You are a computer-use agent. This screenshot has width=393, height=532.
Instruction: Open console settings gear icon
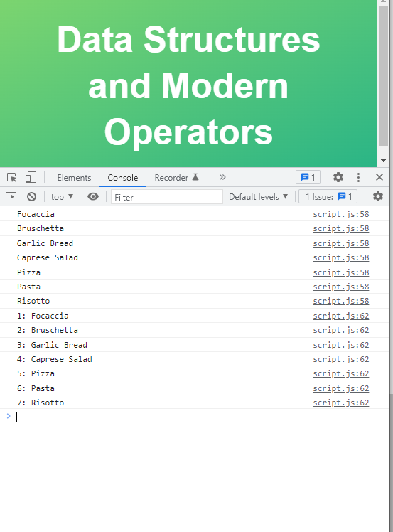378,196
